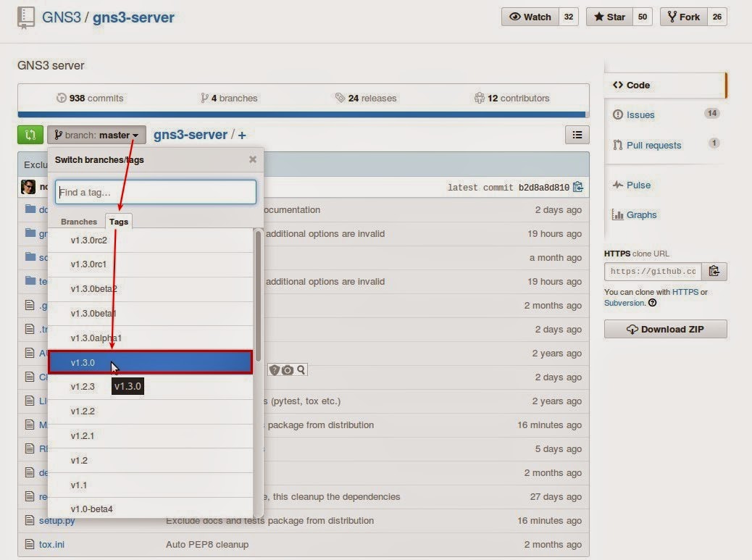Open the Issues sidebar tab

click(665, 115)
